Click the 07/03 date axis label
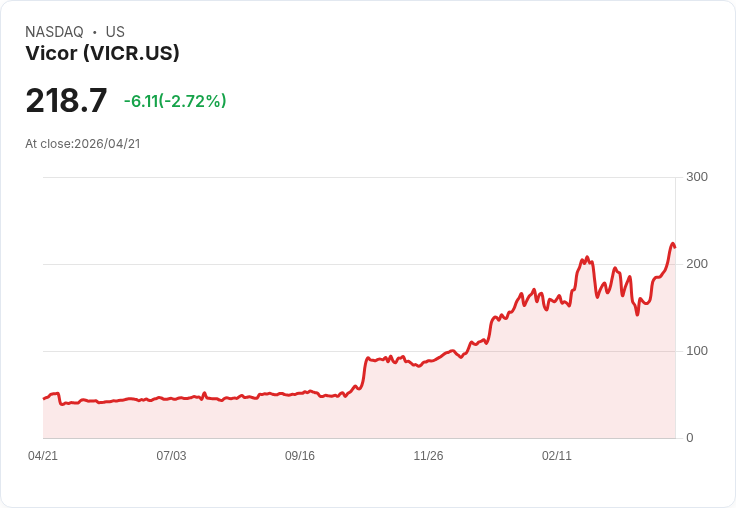 tap(171, 455)
